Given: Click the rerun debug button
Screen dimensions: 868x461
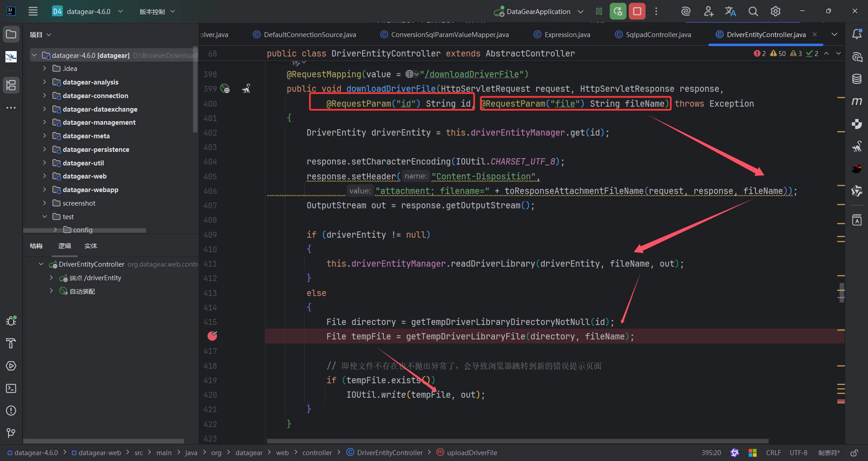Looking at the screenshot, I should pyautogui.click(x=618, y=11).
